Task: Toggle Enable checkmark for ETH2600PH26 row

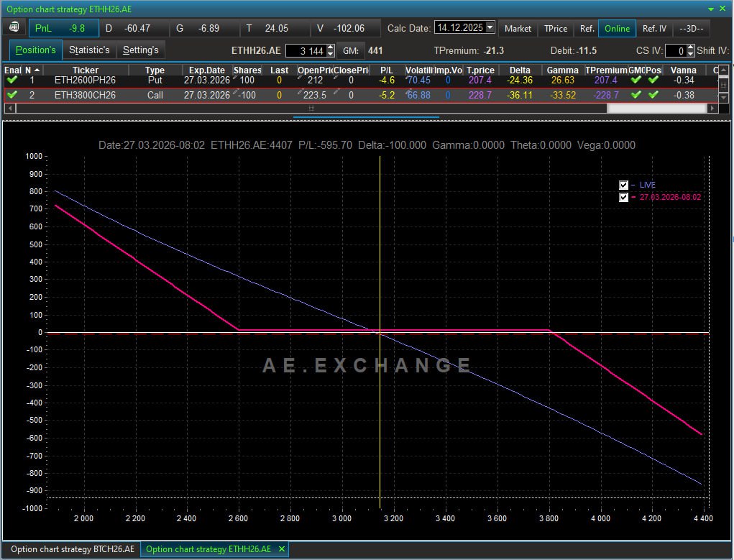Action: click(12, 80)
